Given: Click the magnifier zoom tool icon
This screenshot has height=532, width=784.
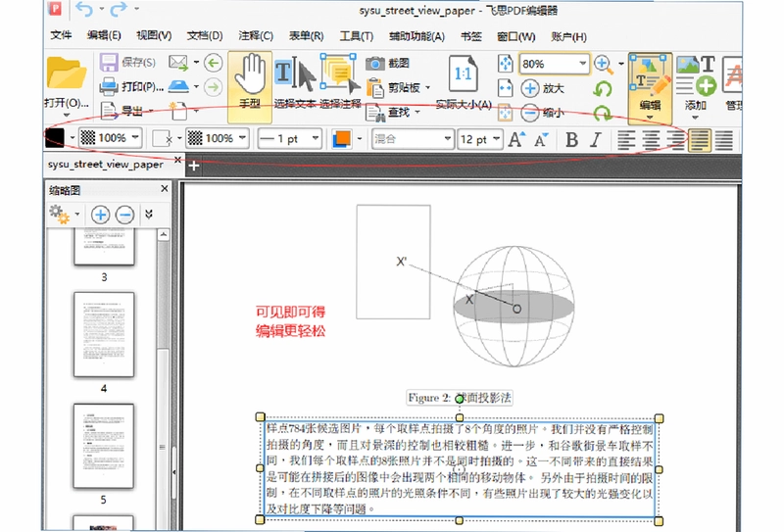Looking at the screenshot, I should 604,65.
